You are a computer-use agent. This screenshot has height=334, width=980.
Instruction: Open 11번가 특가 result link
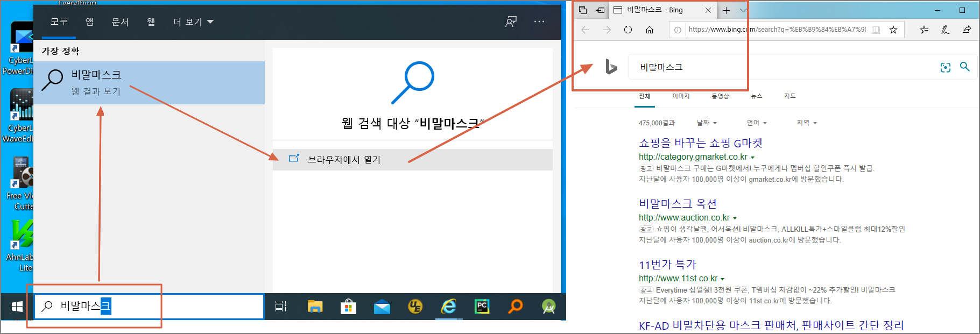coord(667,265)
